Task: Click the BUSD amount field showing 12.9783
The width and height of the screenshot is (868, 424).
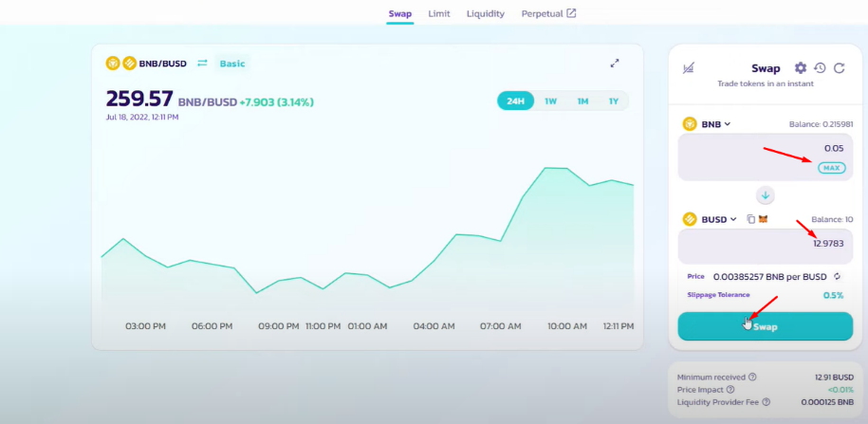Action: click(x=766, y=247)
